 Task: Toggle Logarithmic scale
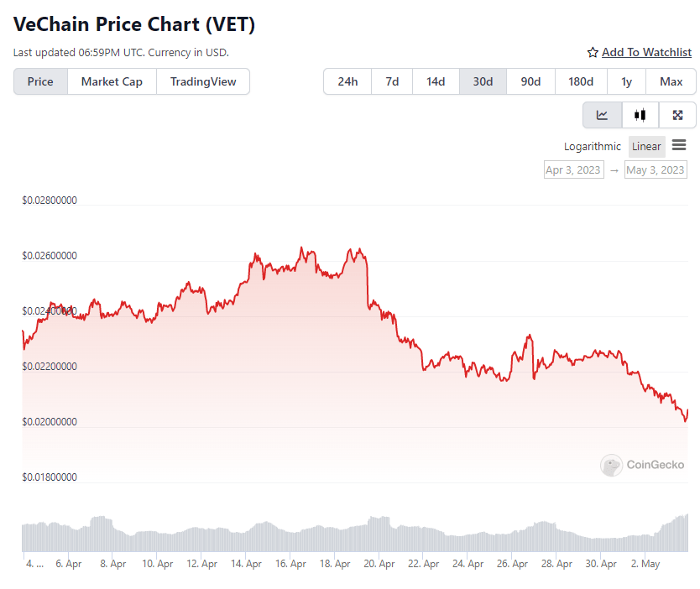click(592, 146)
